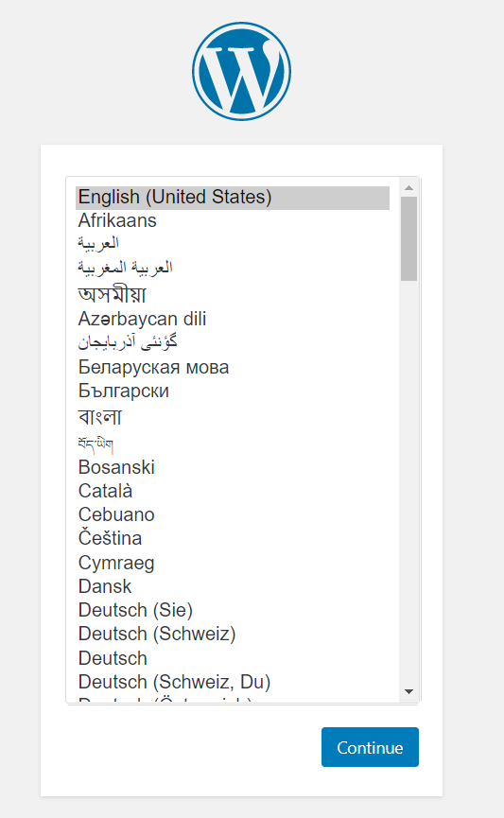Select Afrikaans from the language list
504x818 pixels.
point(233,220)
